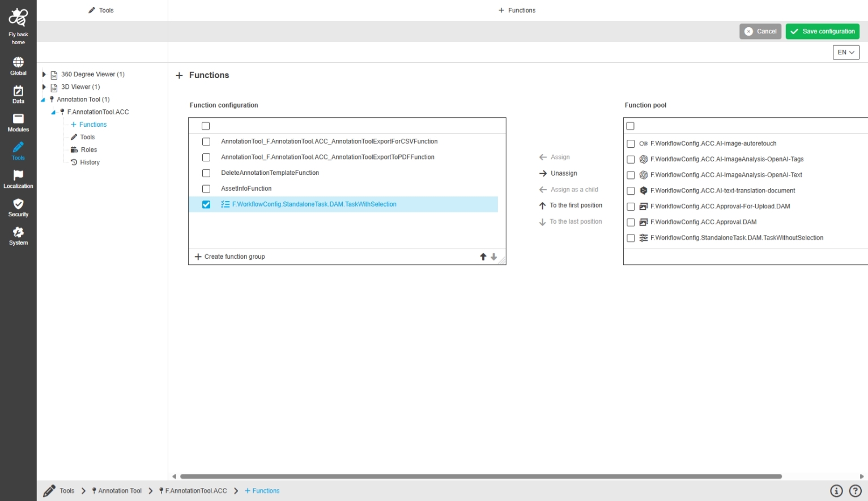Switch to the Tools tab at top
868x501 pixels.
point(101,10)
